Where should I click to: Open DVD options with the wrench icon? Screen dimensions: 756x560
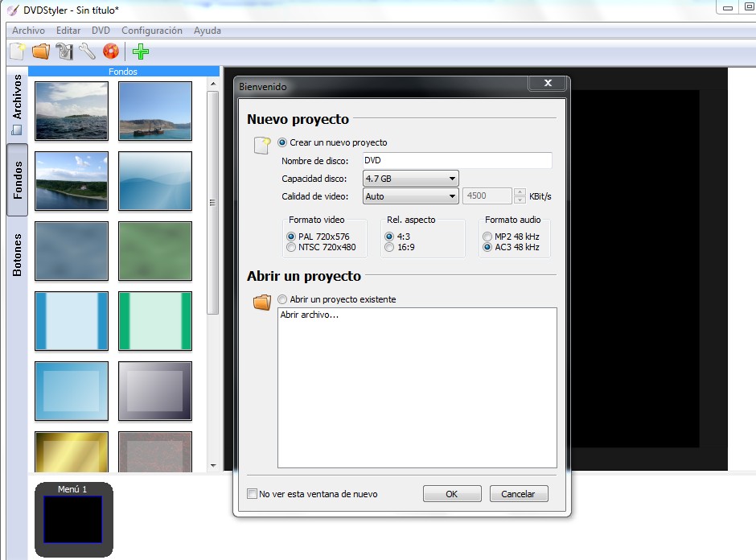pyautogui.click(x=88, y=51)
